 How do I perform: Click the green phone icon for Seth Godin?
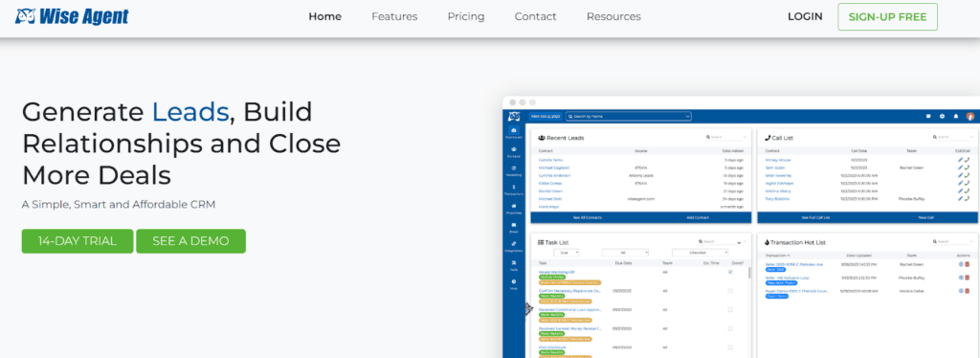(x=967, y=168)
